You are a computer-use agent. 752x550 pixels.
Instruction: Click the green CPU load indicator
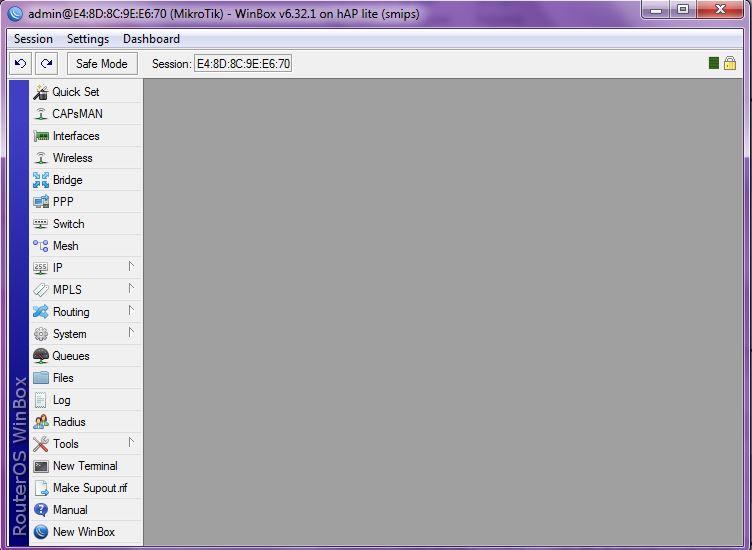[x=714, y=63]
